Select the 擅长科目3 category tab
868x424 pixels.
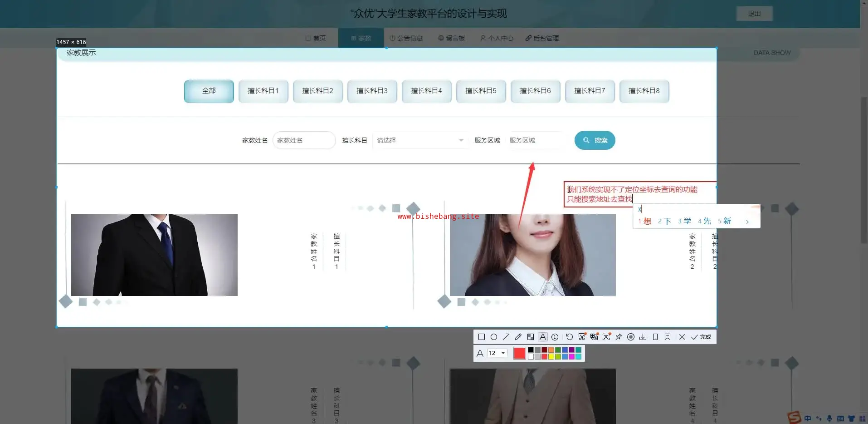pyautogui.click(x=372, y=91)
